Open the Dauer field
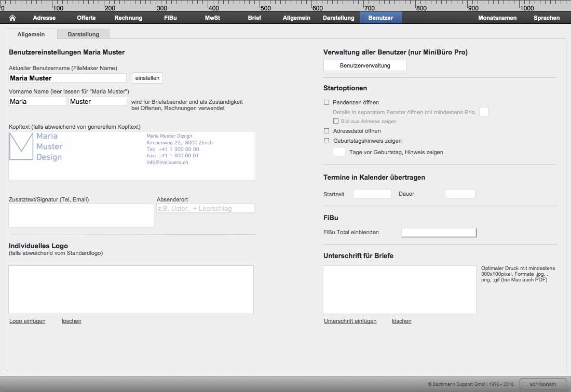Viewport: 571px width, 392px height. (x=460, y=194)
